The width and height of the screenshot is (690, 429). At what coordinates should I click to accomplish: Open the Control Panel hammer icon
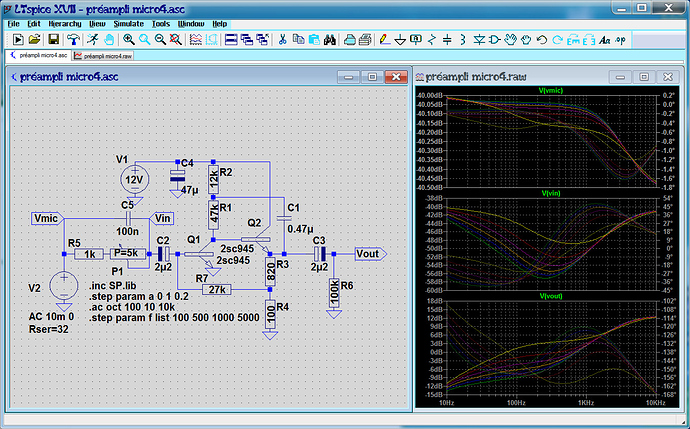click(73, 40)
